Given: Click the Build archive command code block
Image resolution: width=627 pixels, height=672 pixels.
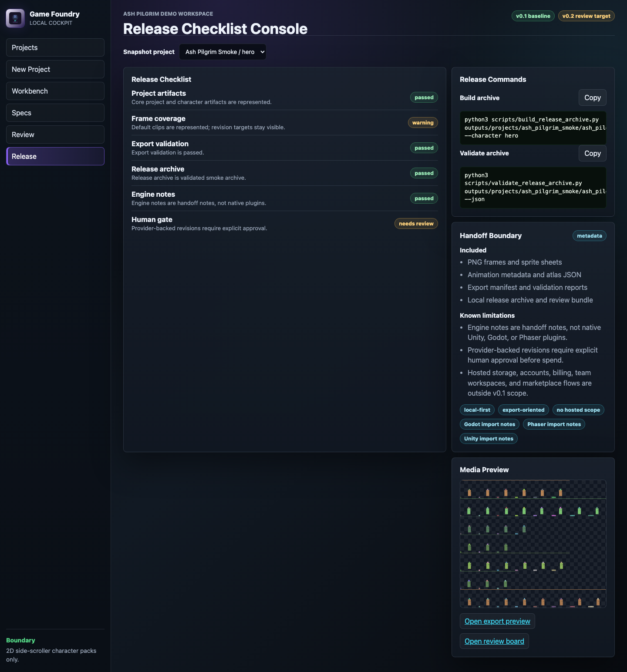Looking at the screenshot, I should [x=533, y=128].
